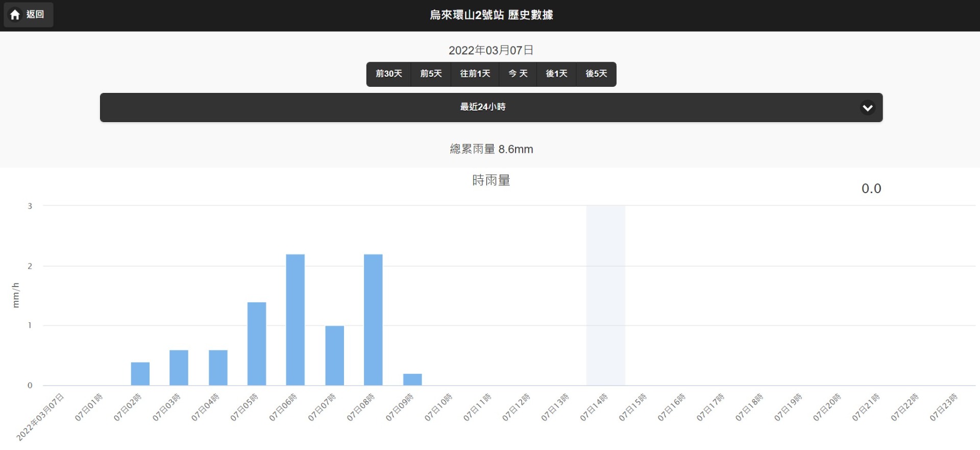Image resolution: width=980 pixels, height=450 pixels.
Task: Select the 07日02時 rainfall bar
Action: pyautogui.click(x=140, y=374)
